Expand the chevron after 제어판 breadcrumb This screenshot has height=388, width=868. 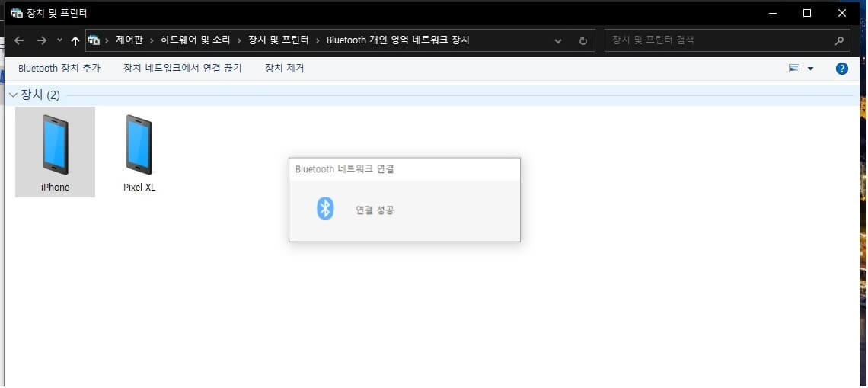[152, 40]
